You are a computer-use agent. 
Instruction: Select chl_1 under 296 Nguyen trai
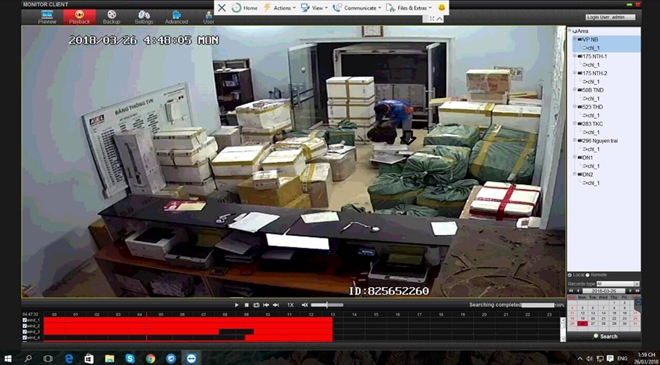pos(591,149)
